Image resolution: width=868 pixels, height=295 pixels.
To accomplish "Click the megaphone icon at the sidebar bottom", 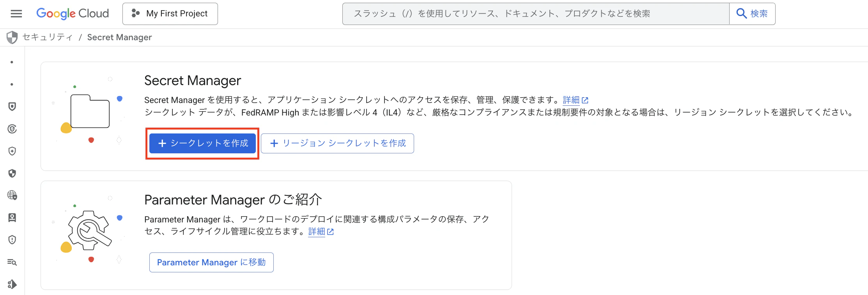I will tap(12, 284).
